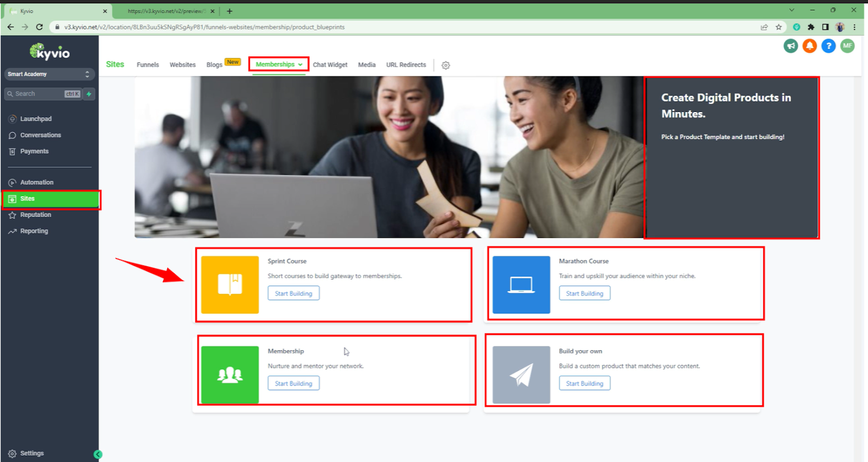Bookmark this page with the star icon

(778, 27)
